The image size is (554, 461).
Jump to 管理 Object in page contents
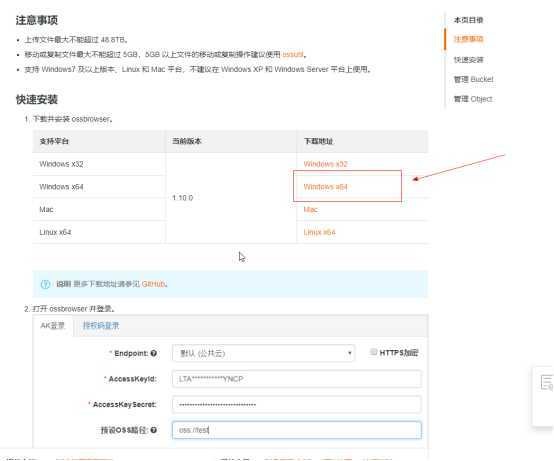coord(473,99)
